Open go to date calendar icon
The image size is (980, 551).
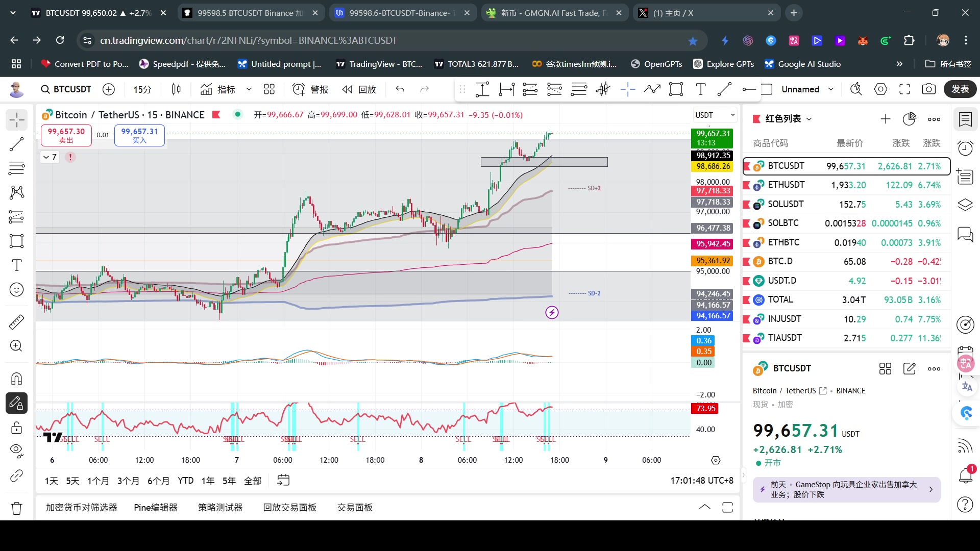283,480
